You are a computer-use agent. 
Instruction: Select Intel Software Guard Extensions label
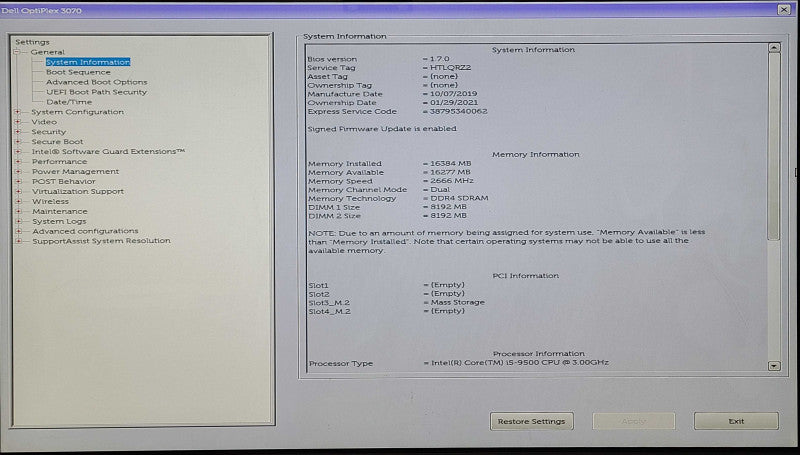(108, 151)
